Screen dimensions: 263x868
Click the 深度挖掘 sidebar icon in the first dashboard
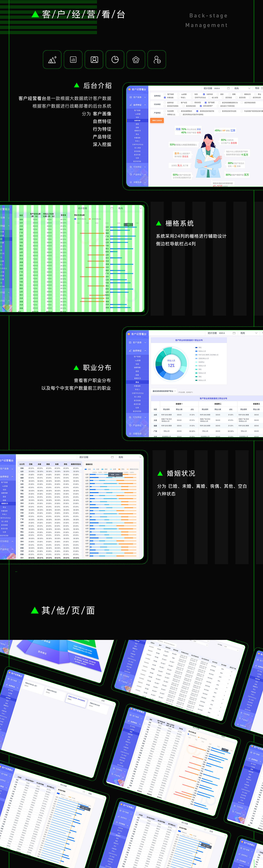coord(131,182)
